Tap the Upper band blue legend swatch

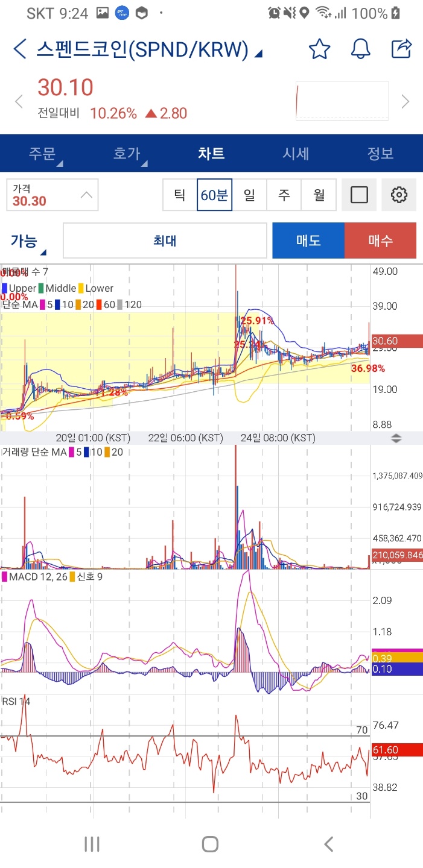point(5,288)
